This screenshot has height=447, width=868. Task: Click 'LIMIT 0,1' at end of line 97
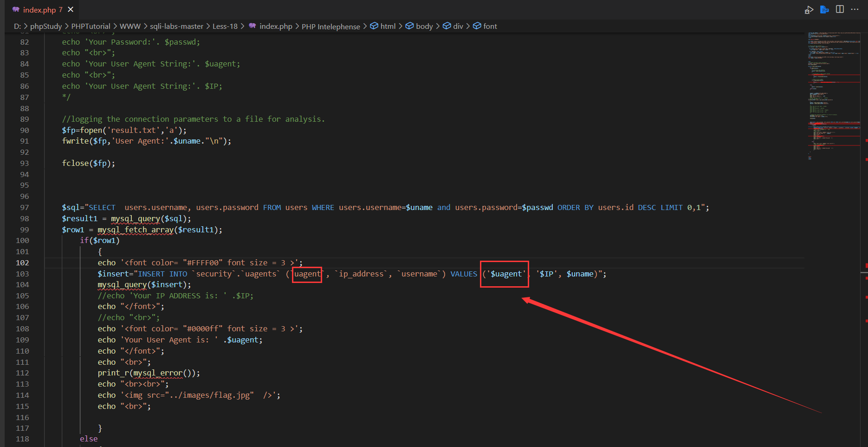[681, 208]
